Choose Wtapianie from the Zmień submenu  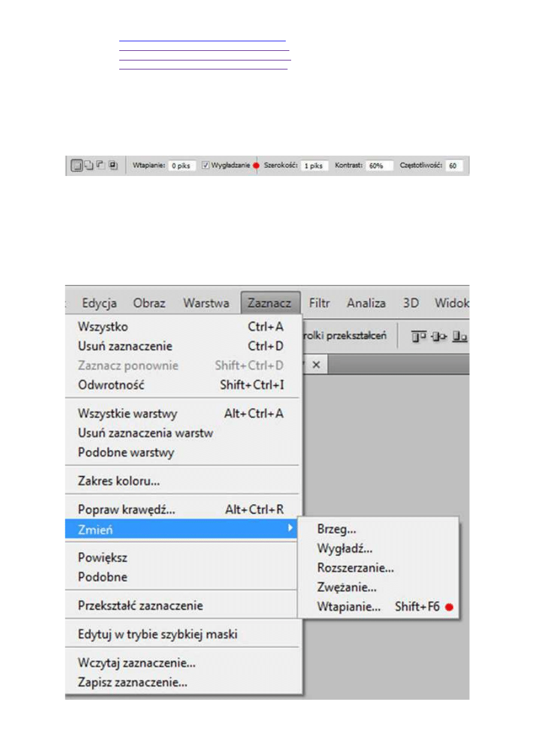point(349,607)
